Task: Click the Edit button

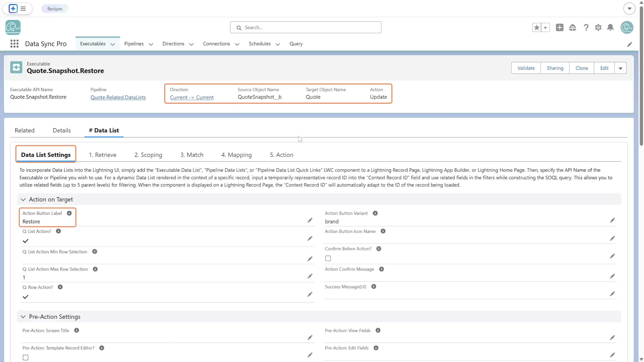Action: pos(604,68)
